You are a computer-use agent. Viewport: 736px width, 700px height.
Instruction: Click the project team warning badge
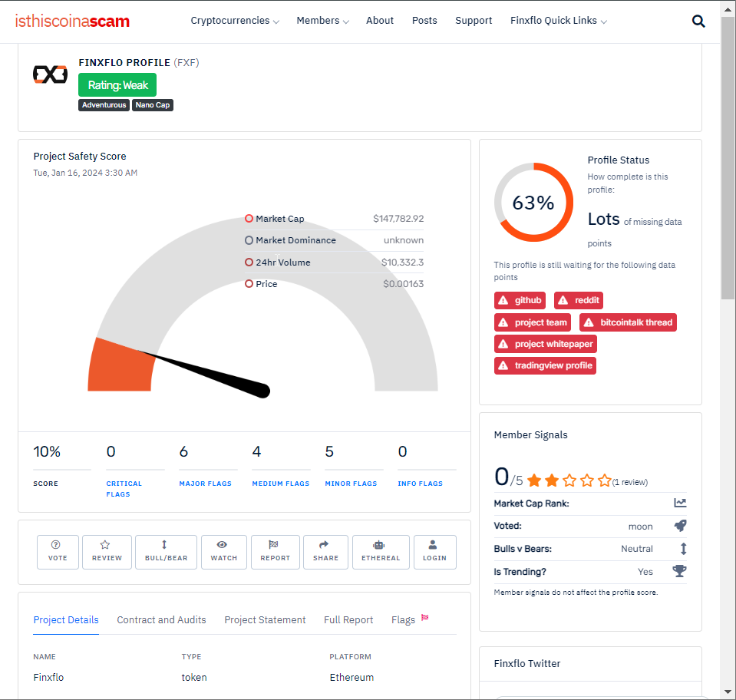pos(533,322)
